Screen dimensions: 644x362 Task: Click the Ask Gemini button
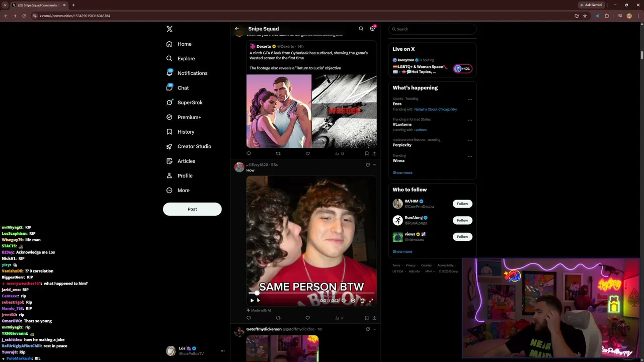tap(591, 5)
